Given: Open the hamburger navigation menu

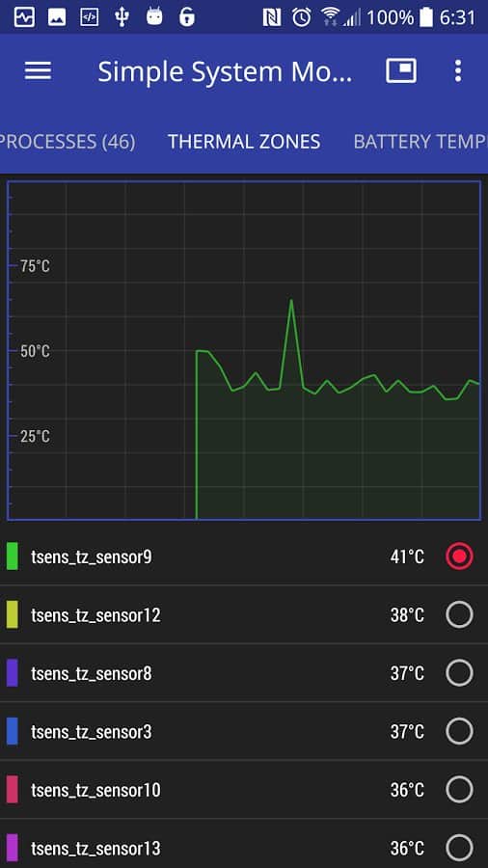Looking at the screenshot, I should pos(39,70).
